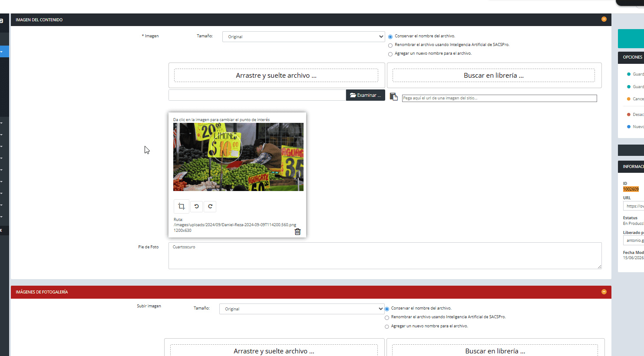The height and width of the screenshot is (356, 644).
Task: Select the crop tool under the image
Action: [x=182, y=206]
